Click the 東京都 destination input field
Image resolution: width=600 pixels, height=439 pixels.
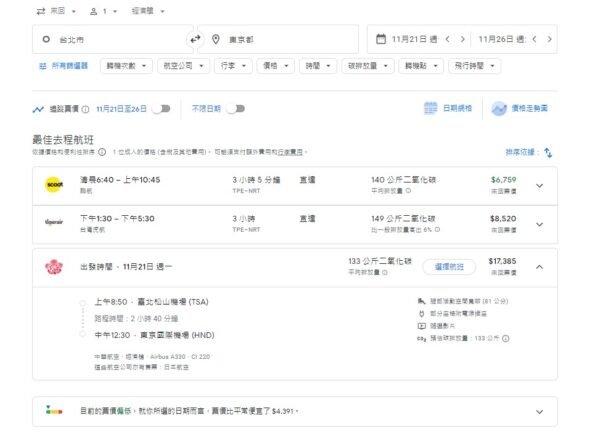click(x=278, y=39)
